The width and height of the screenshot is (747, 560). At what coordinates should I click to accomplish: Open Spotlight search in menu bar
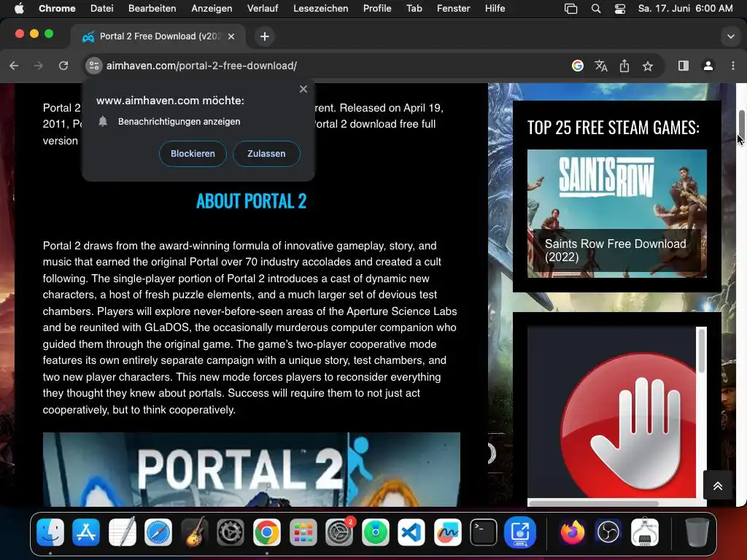pyautogui.click(x=595, y=9)
